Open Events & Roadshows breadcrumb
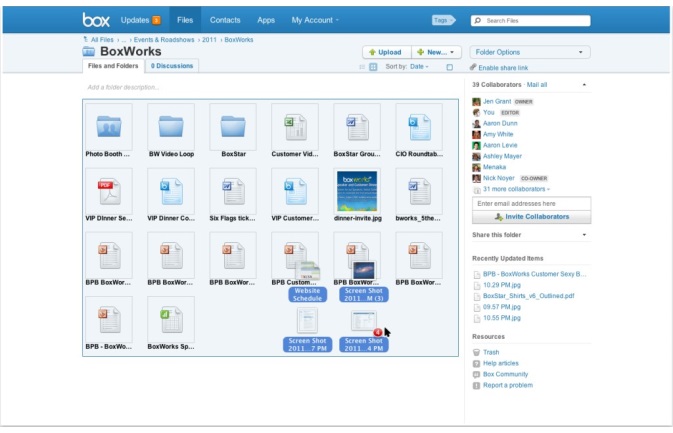Viewport: 673px width, 433px height. coord(164,39)
